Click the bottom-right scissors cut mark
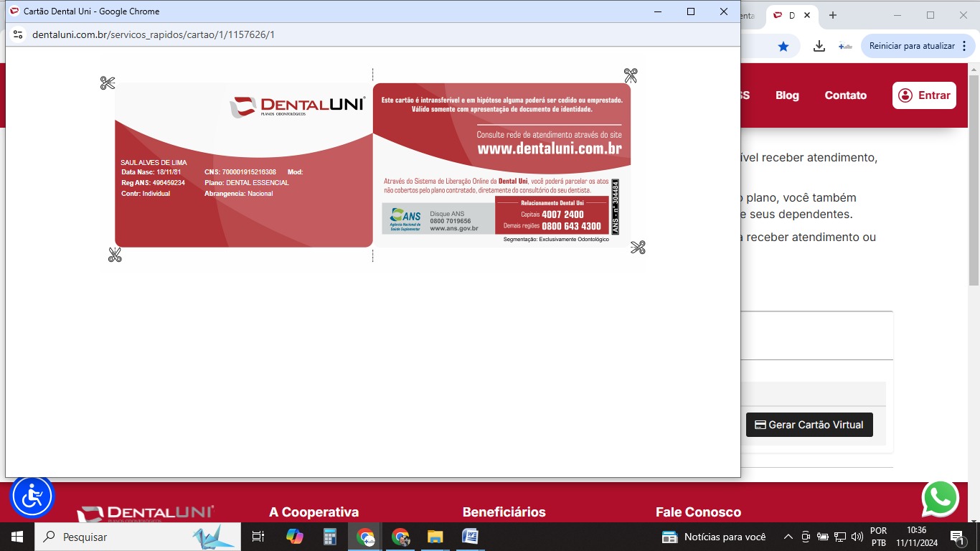 (639, 248)
